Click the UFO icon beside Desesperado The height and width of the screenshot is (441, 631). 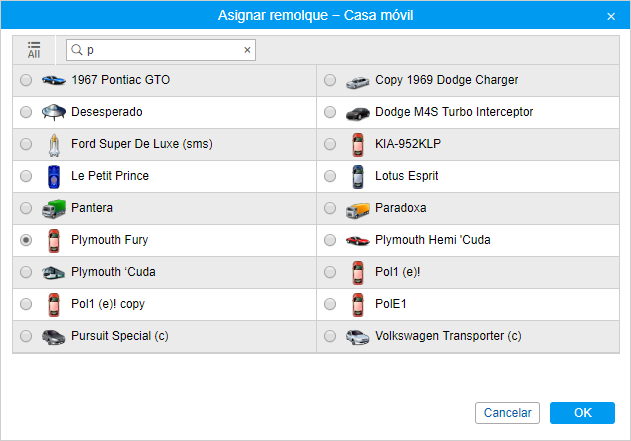coord(53,112)
